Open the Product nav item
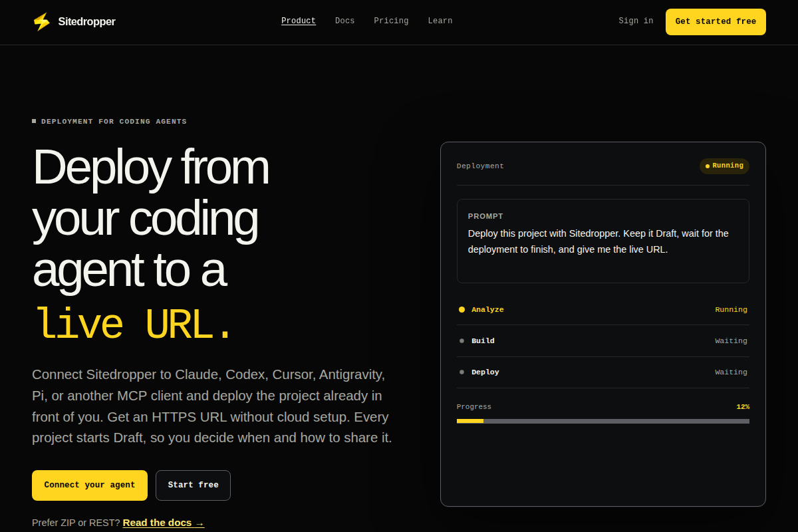The image size is (798, 532). [299, 21]
